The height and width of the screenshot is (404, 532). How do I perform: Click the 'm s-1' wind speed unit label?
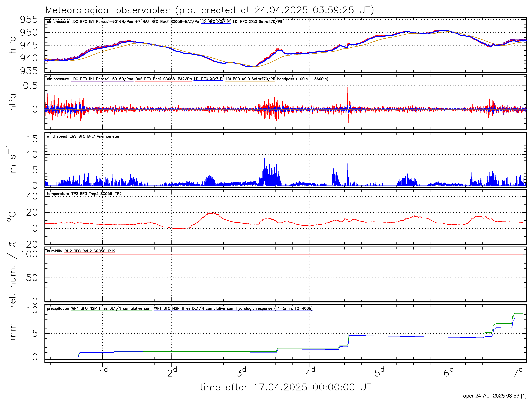coord(11,159)
